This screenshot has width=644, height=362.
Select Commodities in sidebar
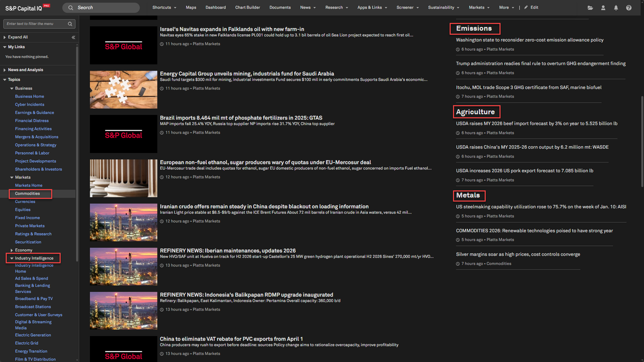(x=27, y=194)
